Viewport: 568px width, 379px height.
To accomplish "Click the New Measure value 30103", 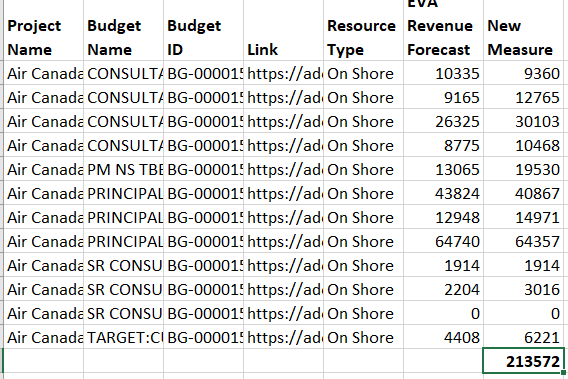I will (x=524, y=121).
